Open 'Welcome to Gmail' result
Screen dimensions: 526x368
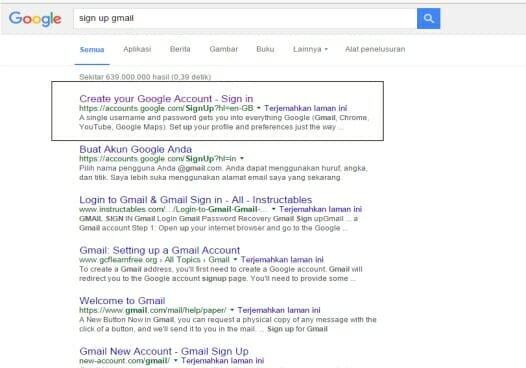[x=122, y=301]
